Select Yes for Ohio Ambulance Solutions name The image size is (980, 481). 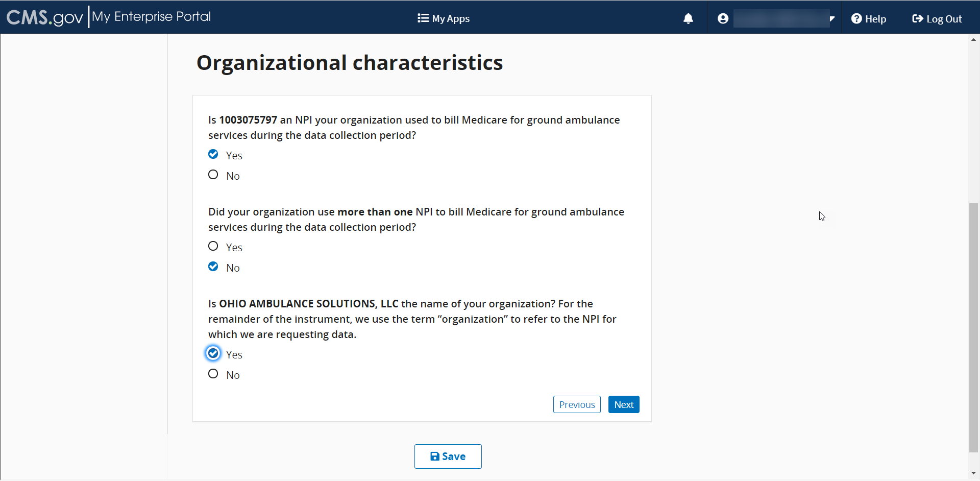pyautogui.click(x=213, y=354)
